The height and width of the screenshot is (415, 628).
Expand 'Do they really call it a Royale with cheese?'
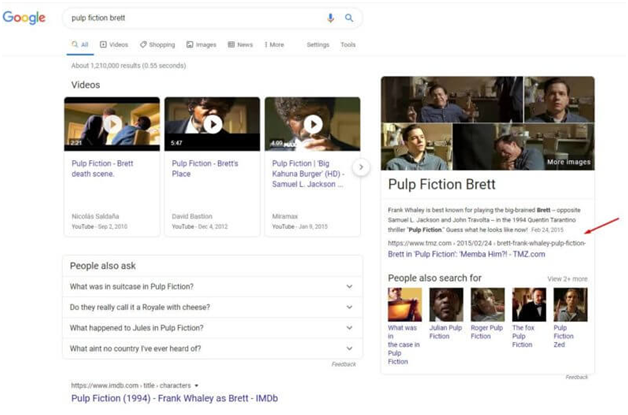coord(212,307)
